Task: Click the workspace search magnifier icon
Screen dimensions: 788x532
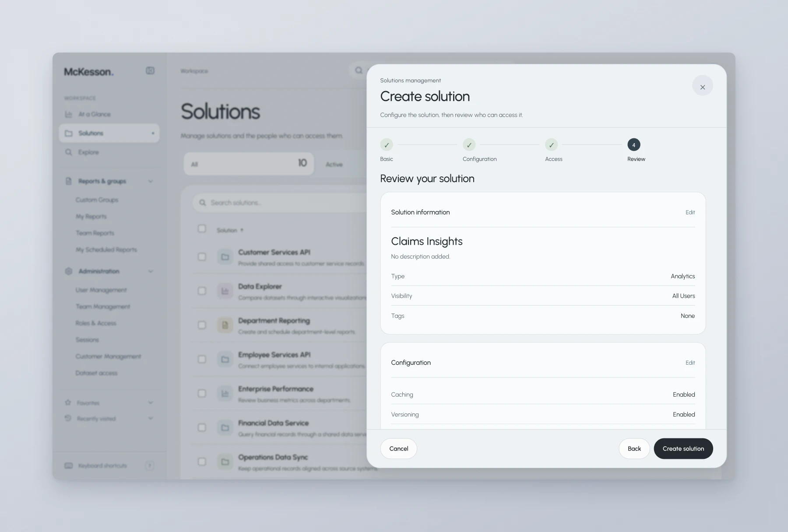Action: click(x=359, y=70)
